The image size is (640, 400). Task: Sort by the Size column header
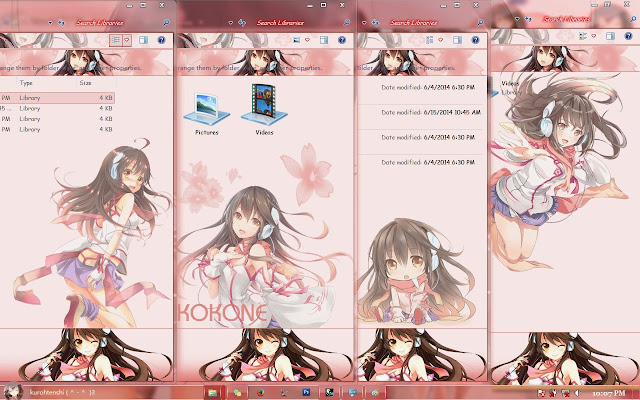click(85, 83)
